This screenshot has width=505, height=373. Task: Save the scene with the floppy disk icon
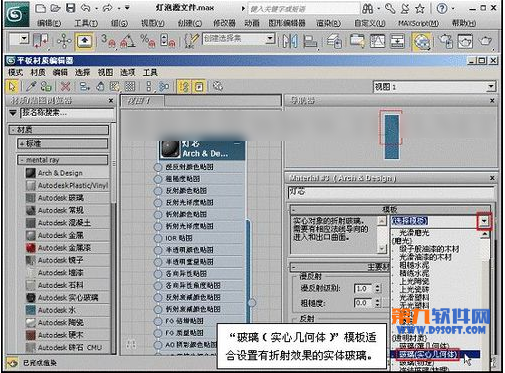click(71, 8)
